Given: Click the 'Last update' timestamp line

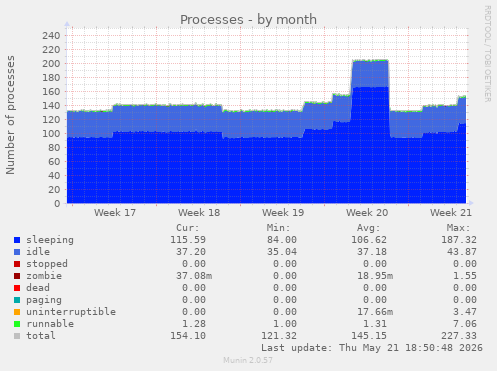Looking at the screenshot, I should point(372,348).
